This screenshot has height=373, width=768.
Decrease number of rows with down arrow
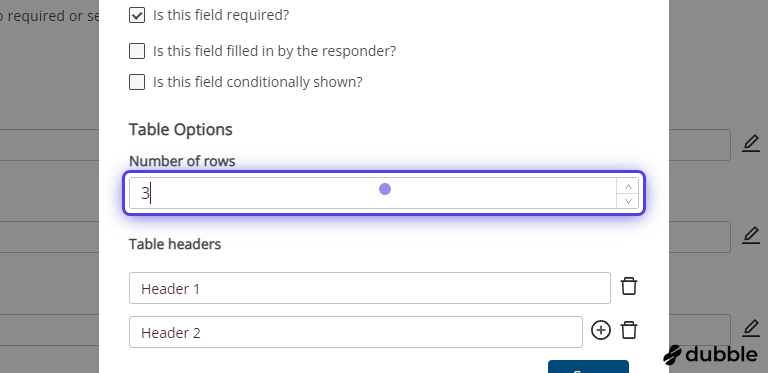(x=628, y=201)
